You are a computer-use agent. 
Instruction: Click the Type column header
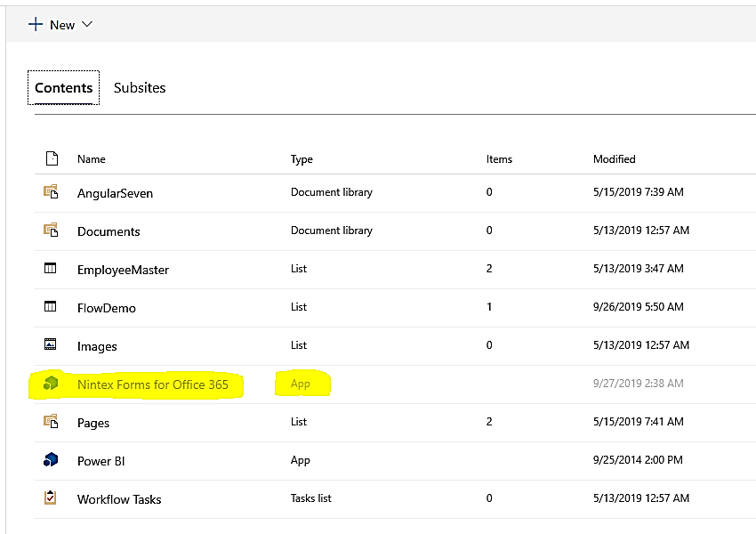302,158
